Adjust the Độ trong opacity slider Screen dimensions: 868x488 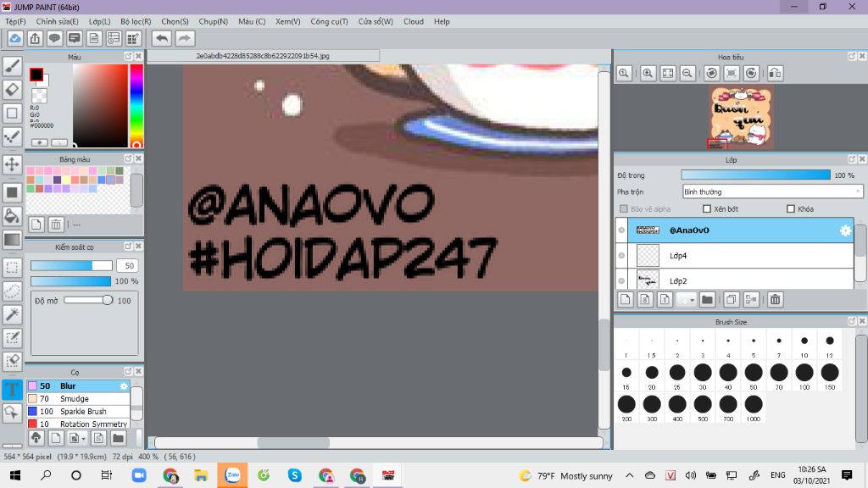[x=755, y=175]
